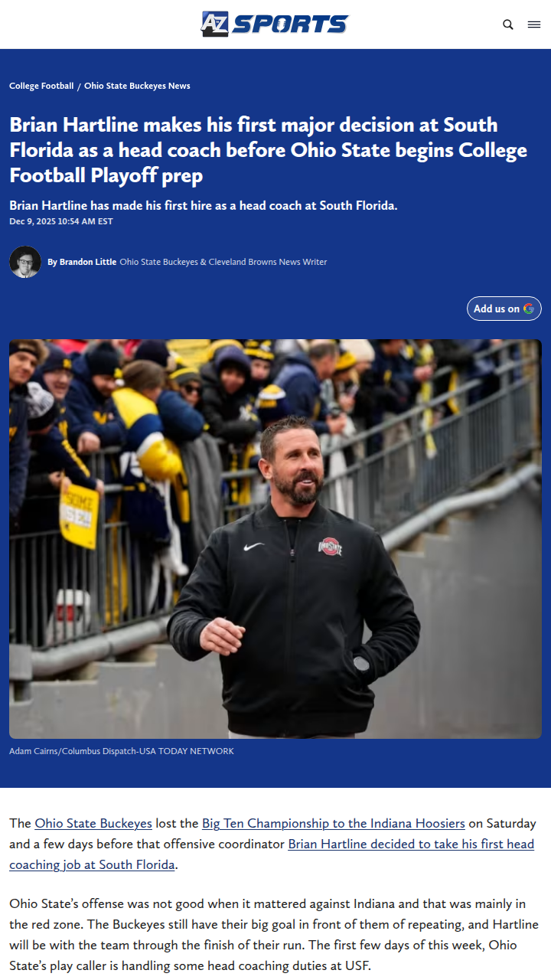The image size is (551, 980).
Task: Open Brian Hartline first head coaching job link
Action: point(272,854)
